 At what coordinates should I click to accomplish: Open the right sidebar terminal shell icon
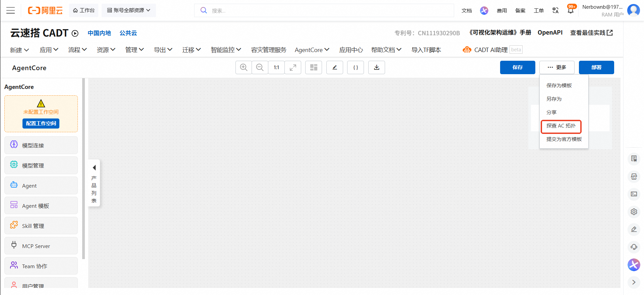coord(634,194)
